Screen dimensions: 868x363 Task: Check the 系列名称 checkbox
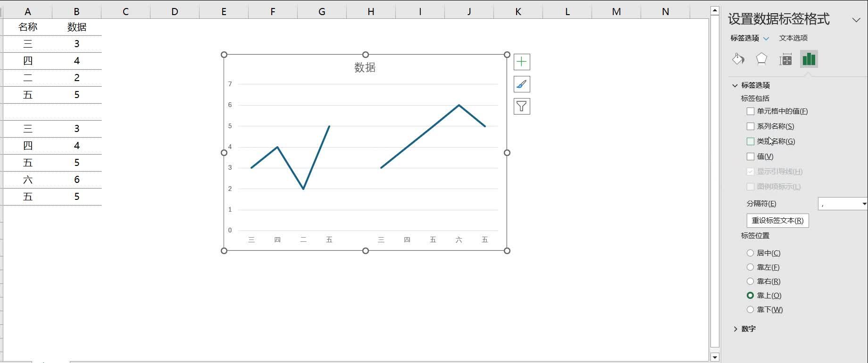tap(751, 126)
